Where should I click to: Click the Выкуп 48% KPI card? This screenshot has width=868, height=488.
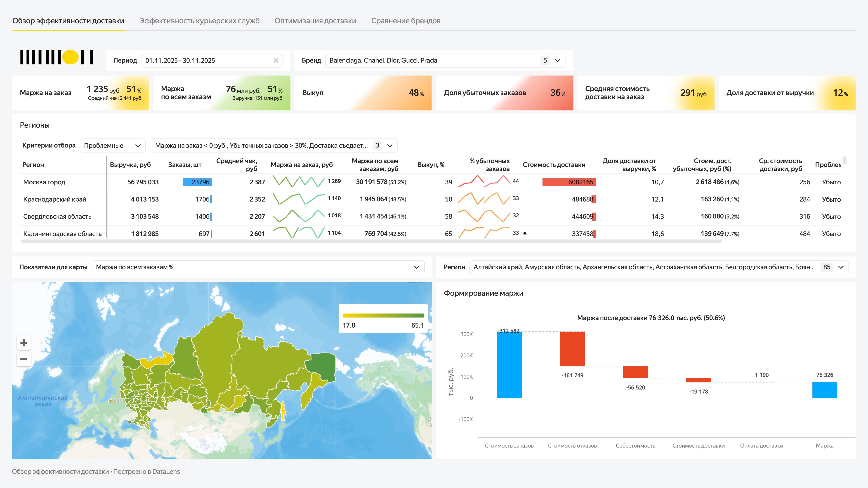(363, 93)
